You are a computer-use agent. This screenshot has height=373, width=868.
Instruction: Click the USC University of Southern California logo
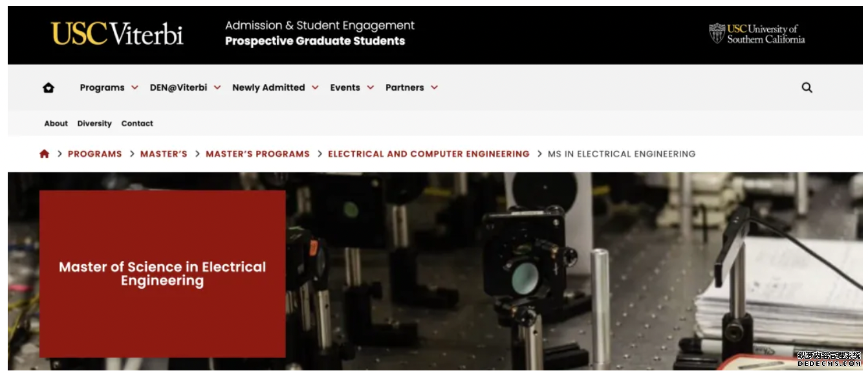coord(757,34)
